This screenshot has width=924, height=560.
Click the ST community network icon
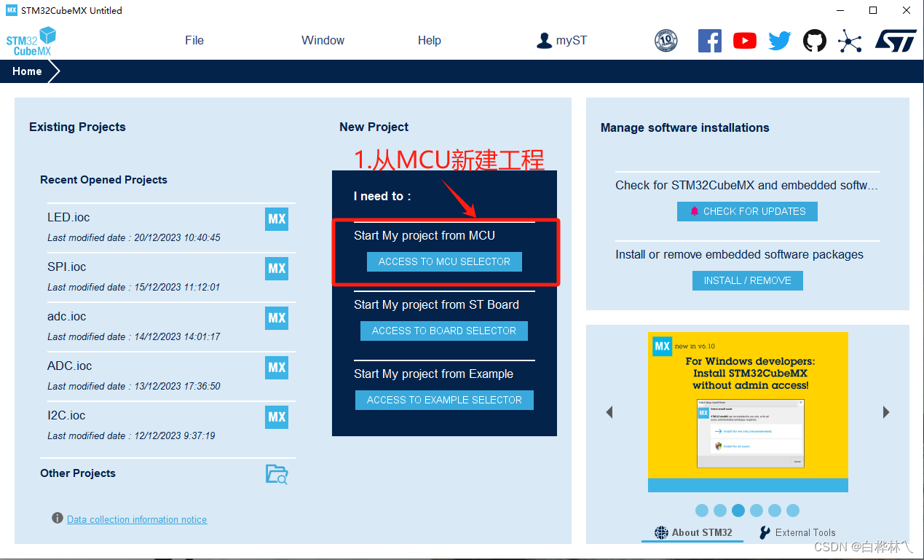[850, 41]
